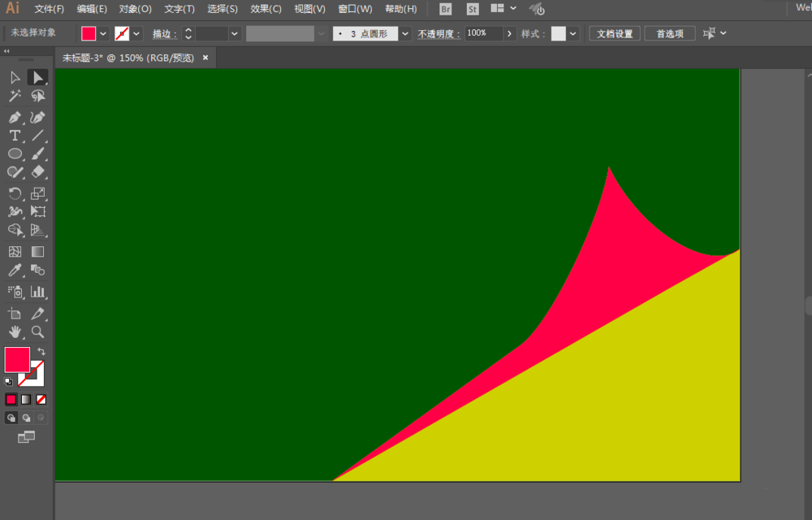
Task: Swap fill and stroke colors
Action: [x=41, y=351]
